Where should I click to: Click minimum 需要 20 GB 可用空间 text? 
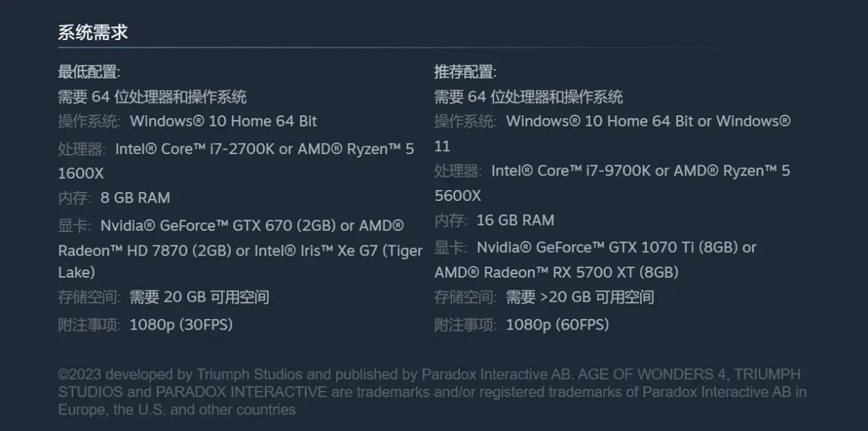(x=200, y=298)
